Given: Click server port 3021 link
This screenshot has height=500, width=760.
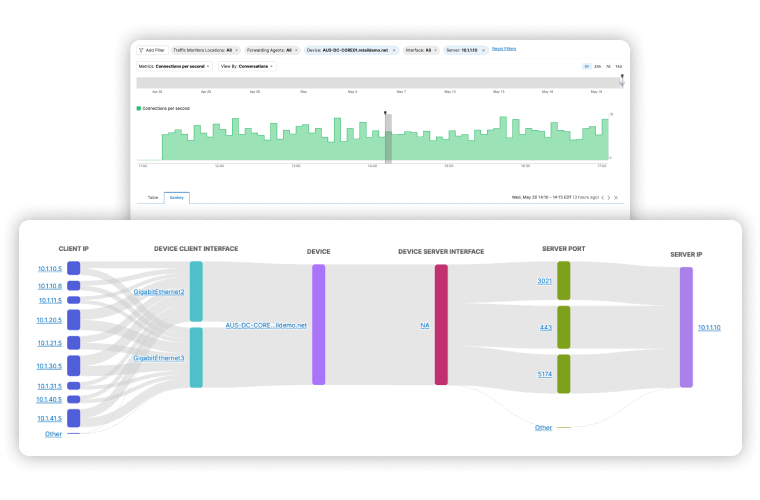Looking at the screenshot, I should point(544,281).
